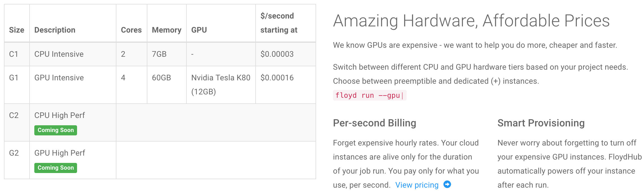Click the Per-second Billing heading
The image size is (644, 191).
pyautogui.click(x=374, y=123)
